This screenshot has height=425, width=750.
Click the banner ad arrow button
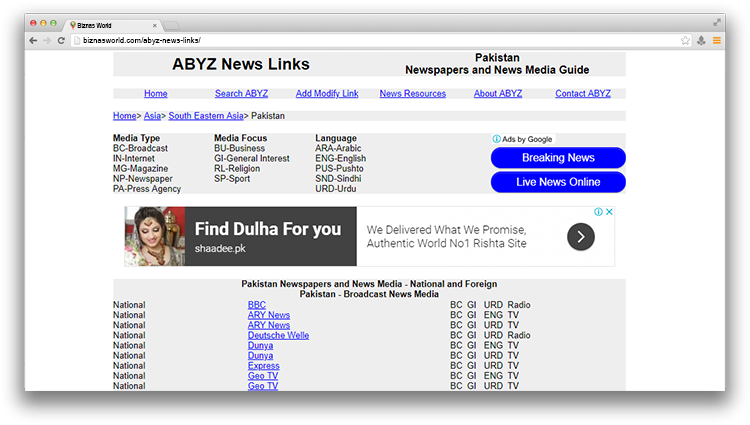tap(581, 237)
